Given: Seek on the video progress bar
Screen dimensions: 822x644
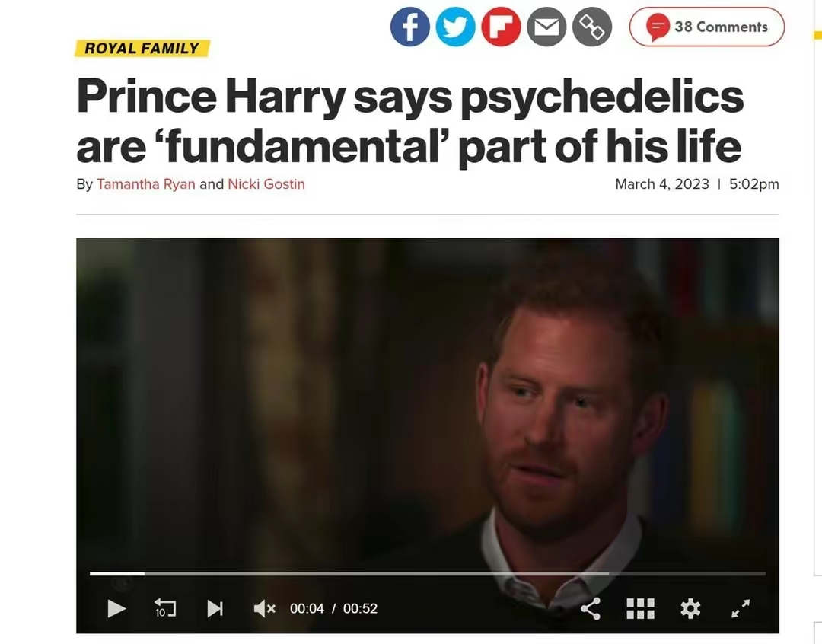Looking at the screenshot, I should click(426, 573).
